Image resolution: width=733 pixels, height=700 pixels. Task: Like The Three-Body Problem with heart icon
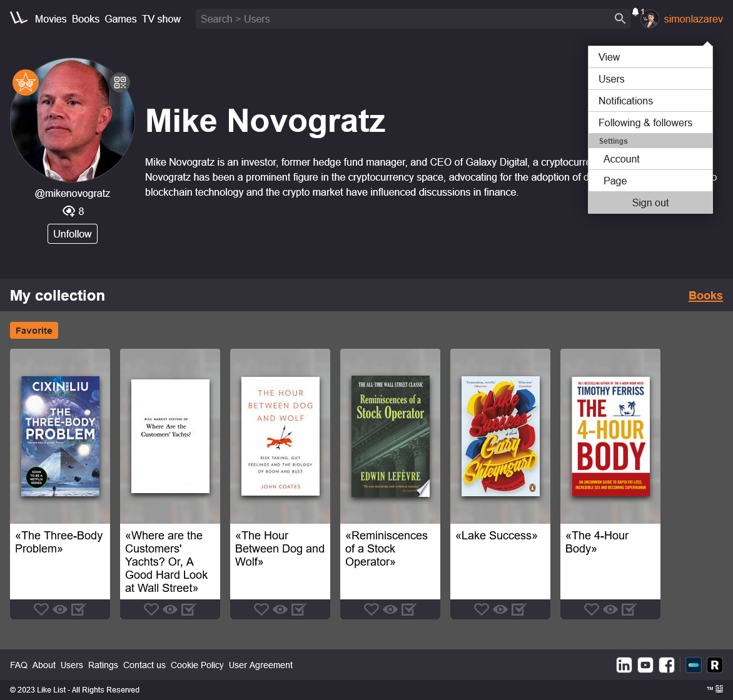41,609
